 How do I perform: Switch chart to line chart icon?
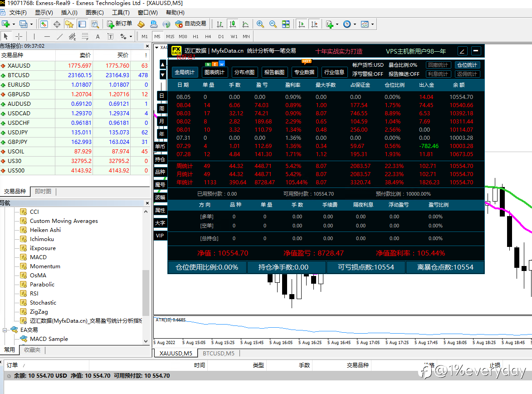coord(245,24)
